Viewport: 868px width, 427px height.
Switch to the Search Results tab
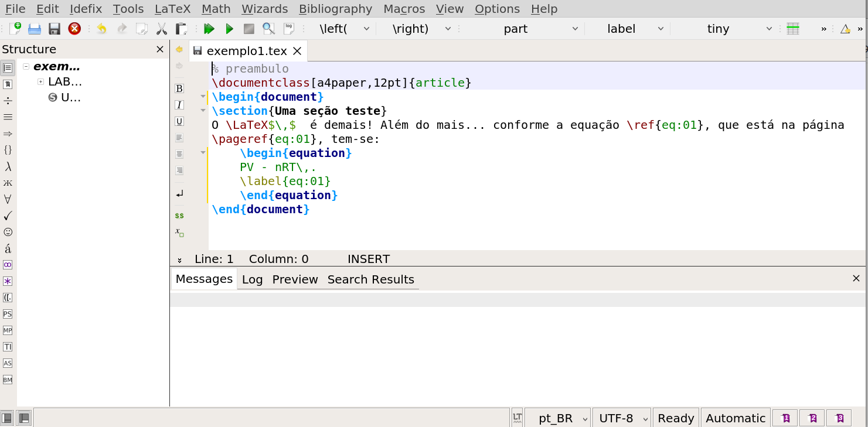(370, 279)
